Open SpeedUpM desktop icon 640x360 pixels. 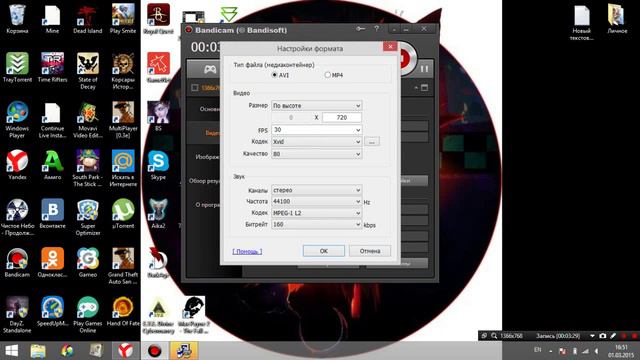(x=52, y=311)
